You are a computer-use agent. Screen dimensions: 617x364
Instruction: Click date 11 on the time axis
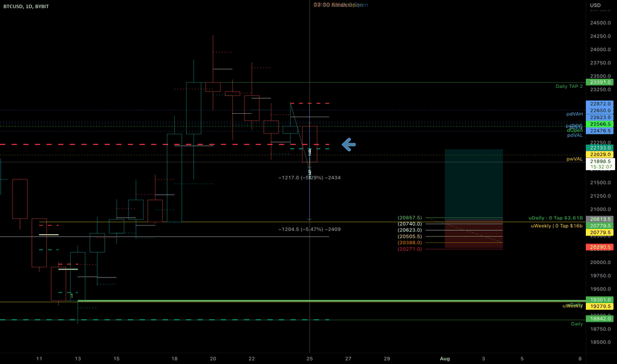pos(39,359)
